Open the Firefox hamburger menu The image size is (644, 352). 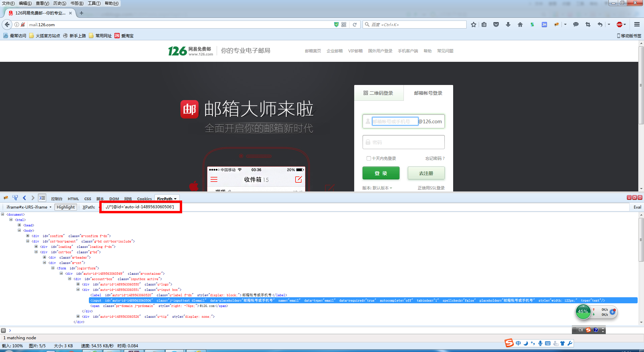(x=637, y=25)
